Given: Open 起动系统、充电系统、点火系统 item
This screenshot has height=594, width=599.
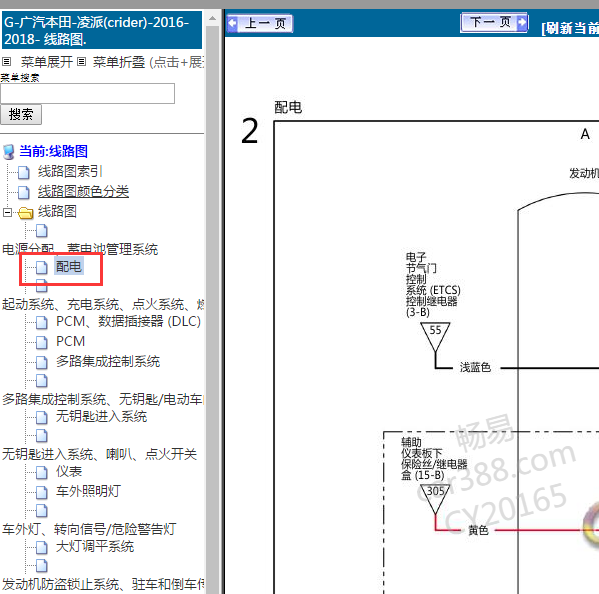Looking at the screenshot, I should [x=102, y=304].
